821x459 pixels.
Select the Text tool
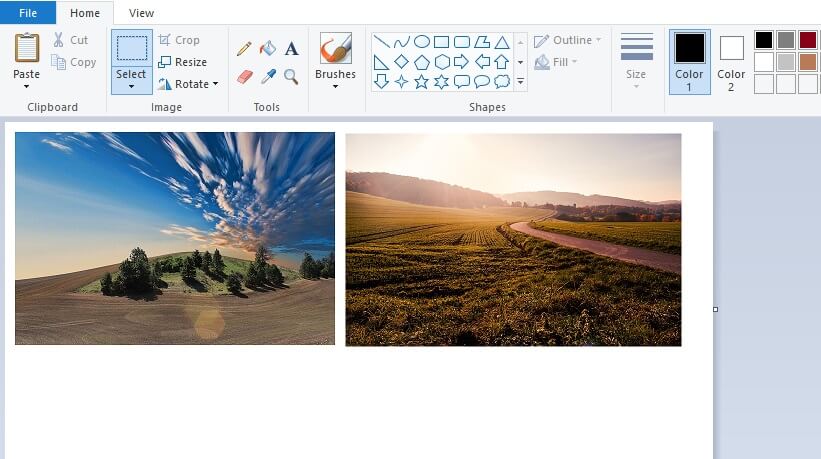(292, 49)
